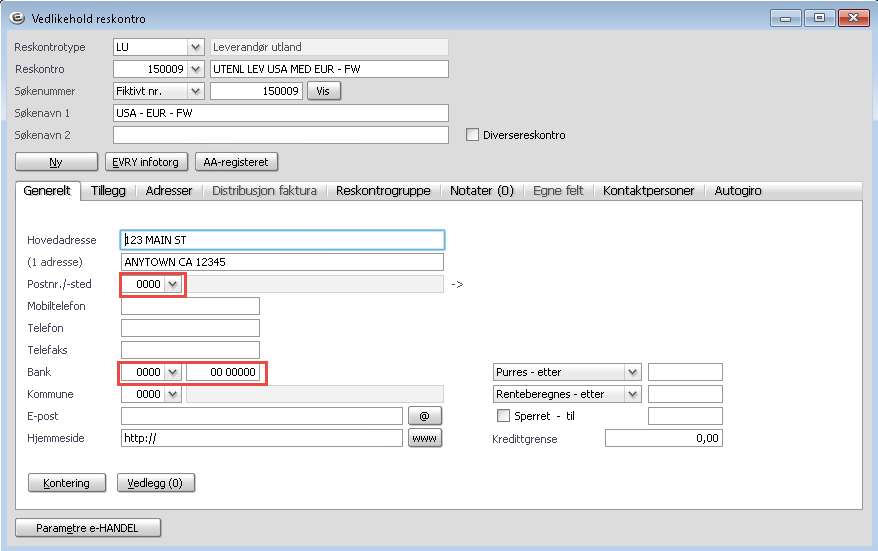Screen dimensions: 878x551
Task: Open the Kontering button
Action: coord(67,483)
